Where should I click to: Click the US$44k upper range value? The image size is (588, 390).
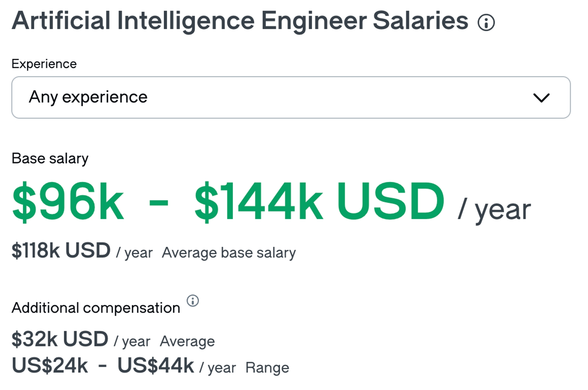(x=156, y=366)
